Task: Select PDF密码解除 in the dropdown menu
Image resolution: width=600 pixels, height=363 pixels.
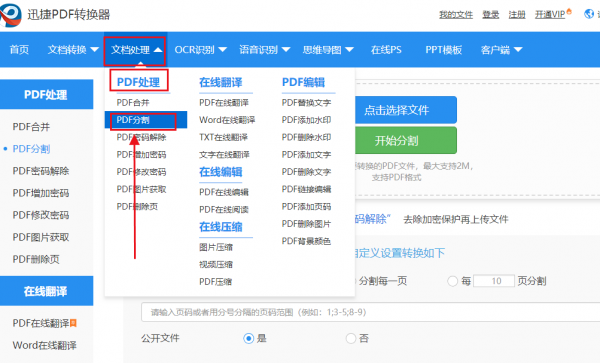Action: [141, 137]
